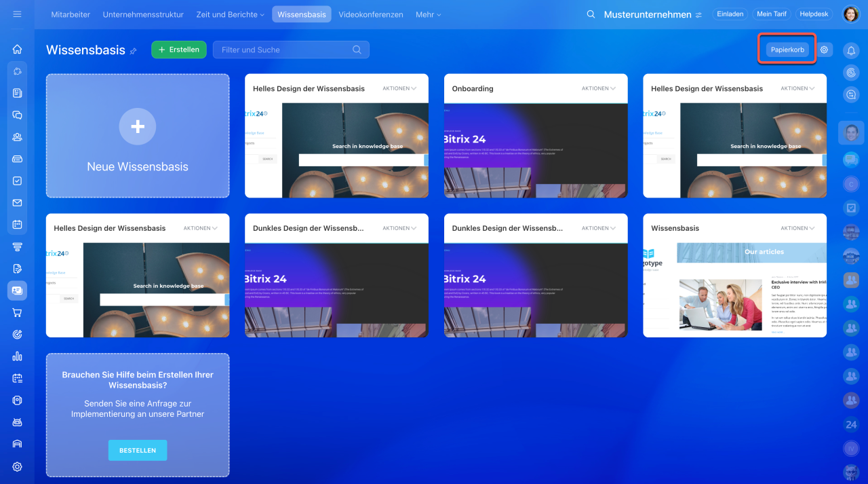Click the chat exchange icon below CoPilot

pyautogui.click(x=851, y=94)
